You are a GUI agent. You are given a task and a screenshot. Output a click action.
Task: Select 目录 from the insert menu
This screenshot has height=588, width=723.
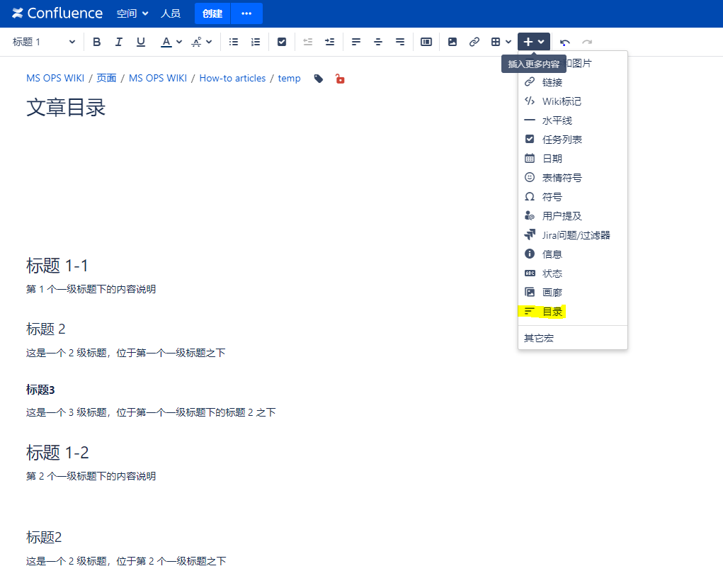tap(552, 312)
